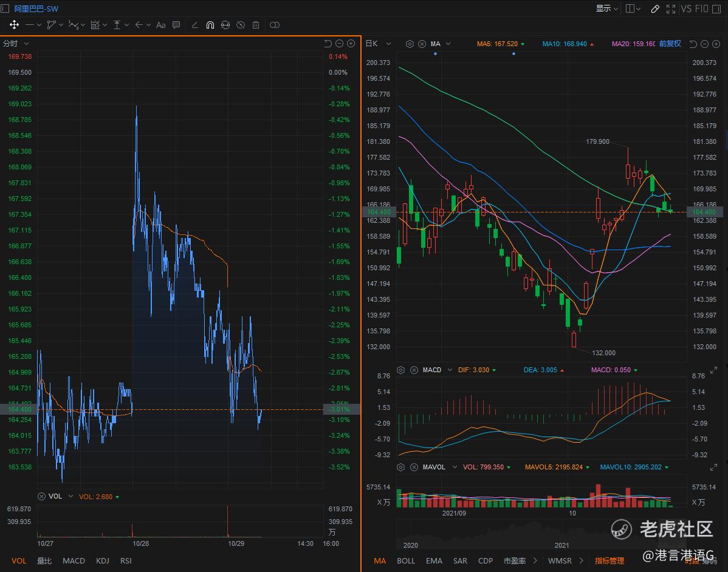Select the move/pan cursor tool
The width and height of the screenshot is (728, 572).
[14, 25]
